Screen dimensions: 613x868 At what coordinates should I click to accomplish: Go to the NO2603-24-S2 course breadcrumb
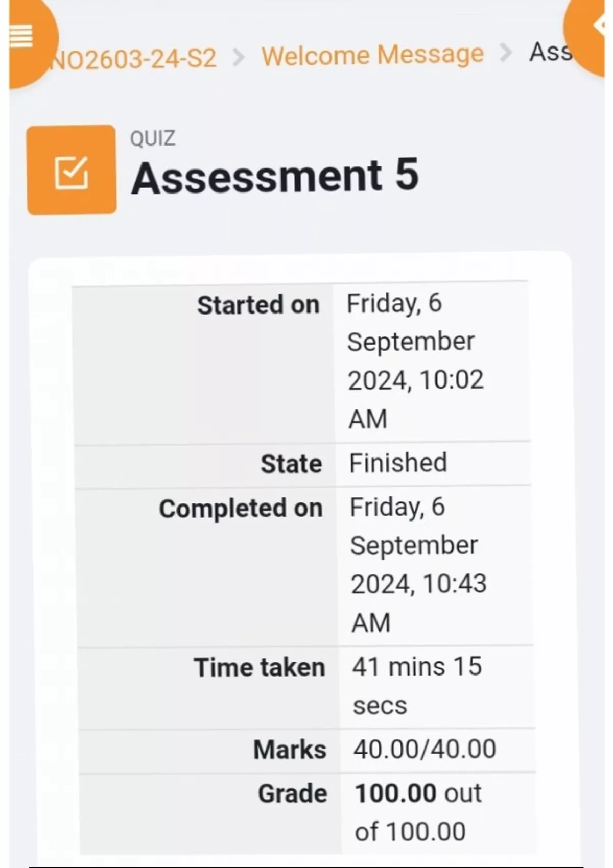(133, 59)
